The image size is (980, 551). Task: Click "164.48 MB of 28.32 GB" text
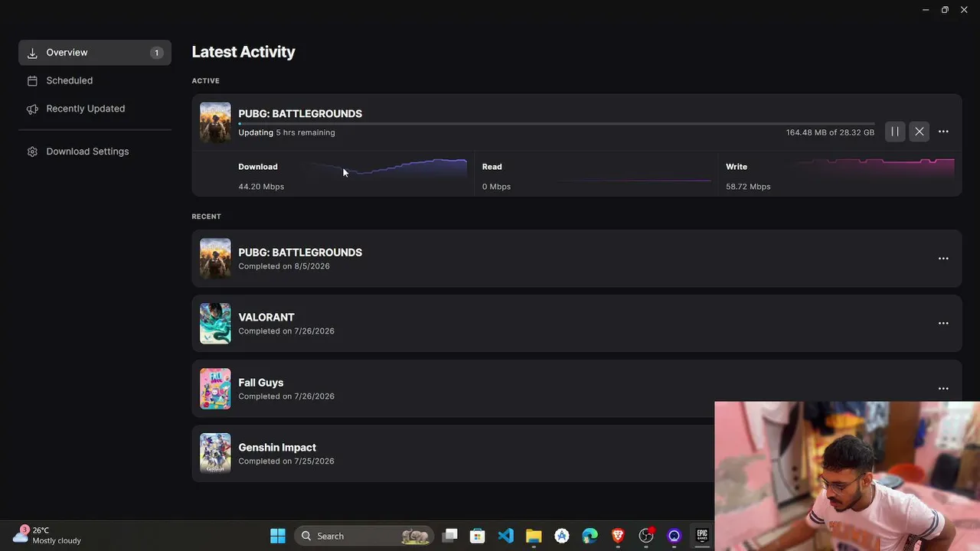point(830,132)
